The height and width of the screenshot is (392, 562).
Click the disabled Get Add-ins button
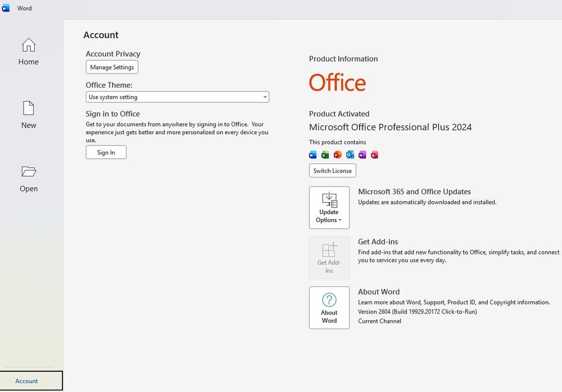click(329, 258)
